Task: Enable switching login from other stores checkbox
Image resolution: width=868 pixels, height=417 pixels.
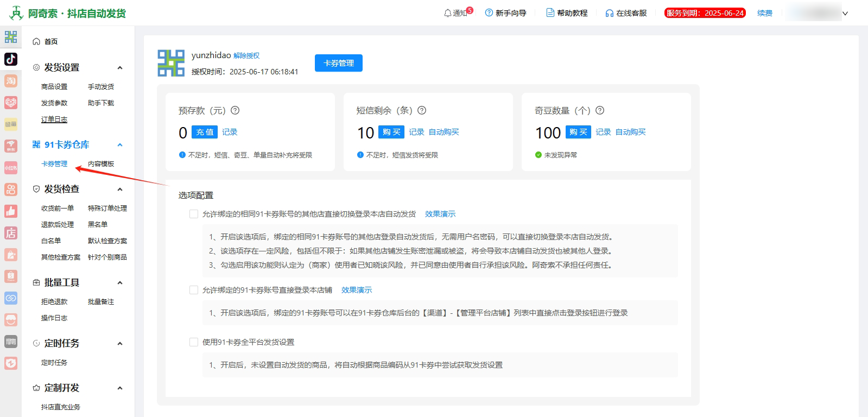Action: coord(194,214)
